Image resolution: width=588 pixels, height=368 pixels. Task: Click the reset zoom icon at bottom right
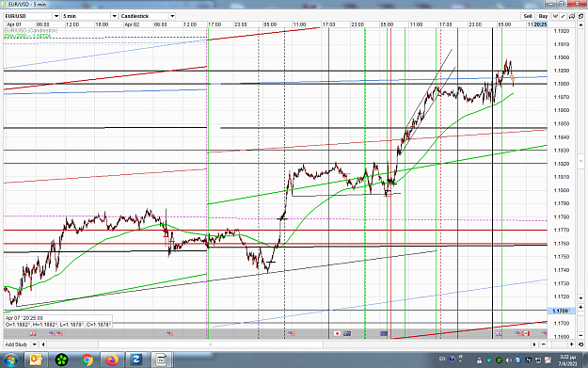click(x=580, y=344)
